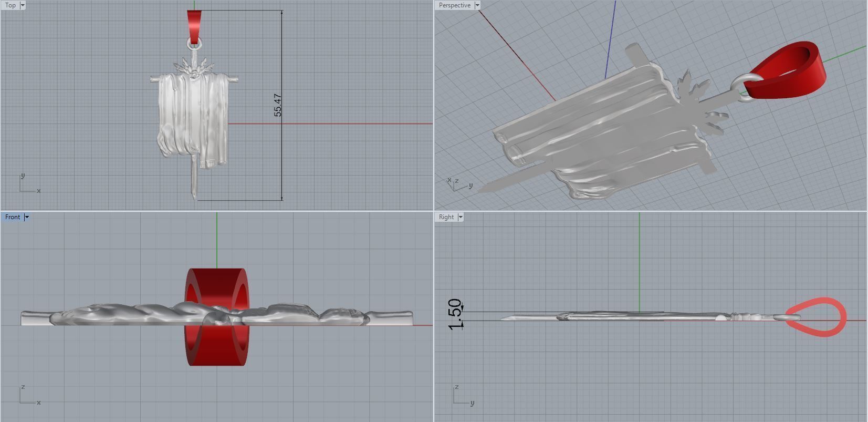
Task: Open the Front viewport menu arrow
Action: coord(27,217)
